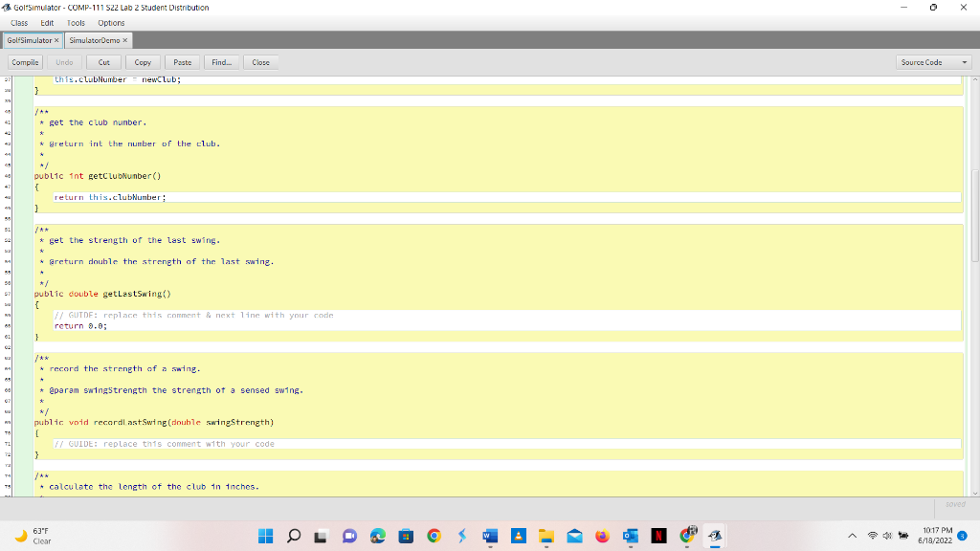
Task: Open Microsoft Store from the taskbar
Action: click(x=406, y=536)
